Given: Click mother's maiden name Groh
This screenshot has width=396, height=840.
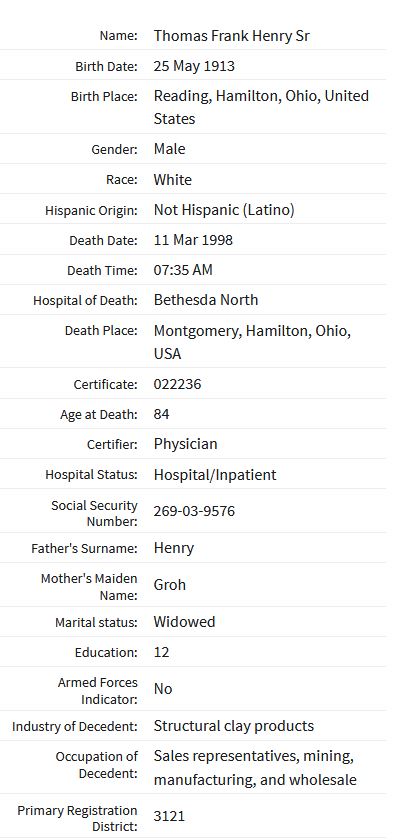Looking at the screenshot, I should click(170, 584).
